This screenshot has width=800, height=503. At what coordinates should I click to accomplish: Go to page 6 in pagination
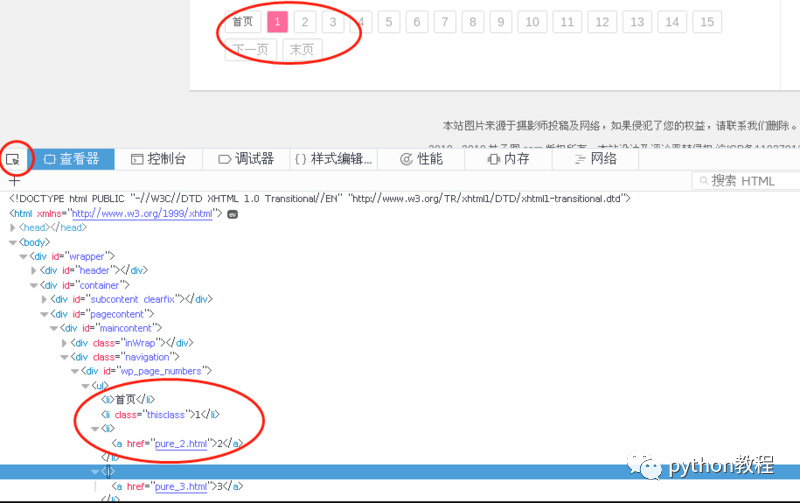click(x=417, y=22)
